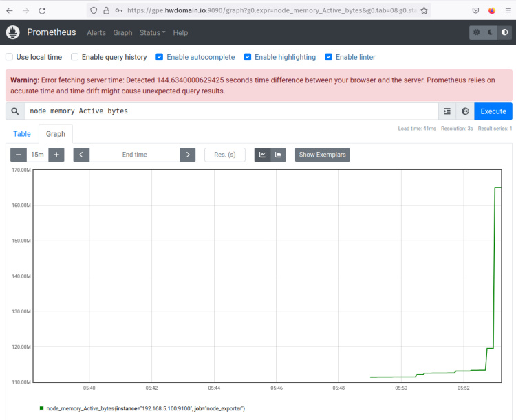Select the browser-preferred theme gear icon

[477, 32]
